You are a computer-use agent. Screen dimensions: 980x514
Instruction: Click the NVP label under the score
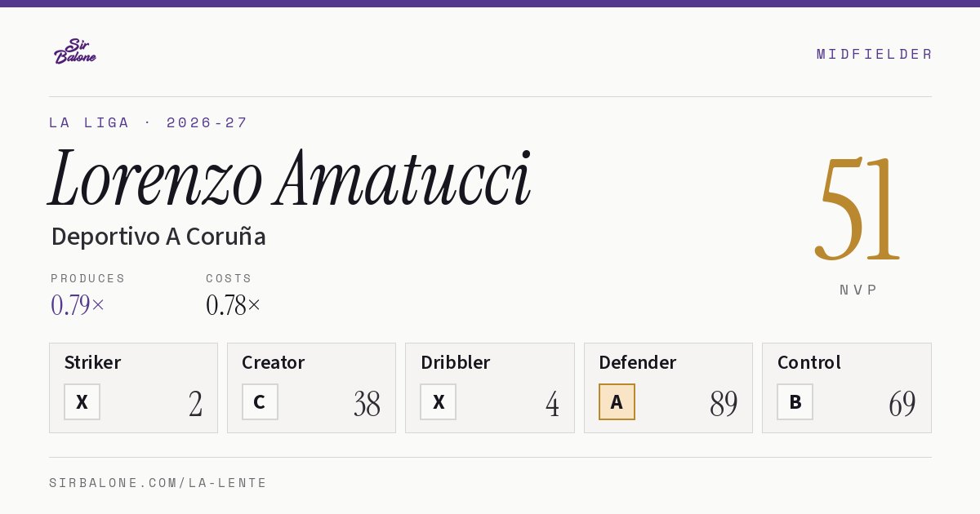(858, 290)
